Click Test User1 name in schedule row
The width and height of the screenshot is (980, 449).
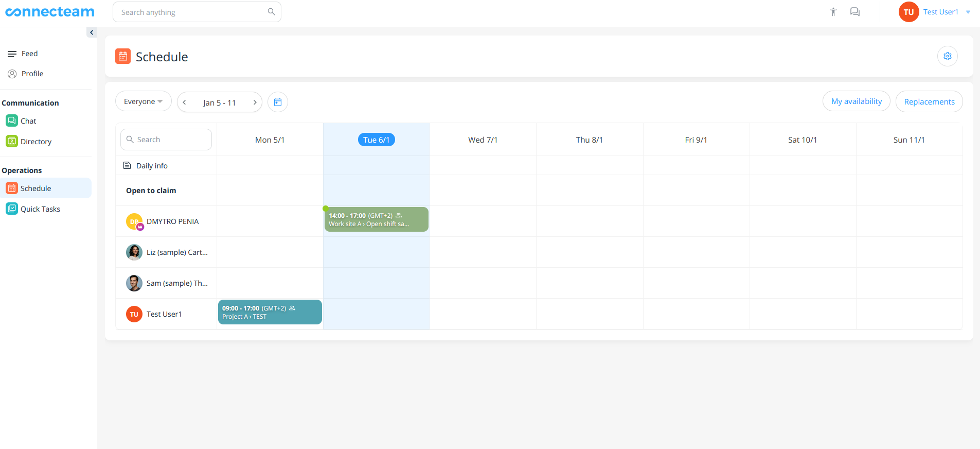[x=164, y=314]
